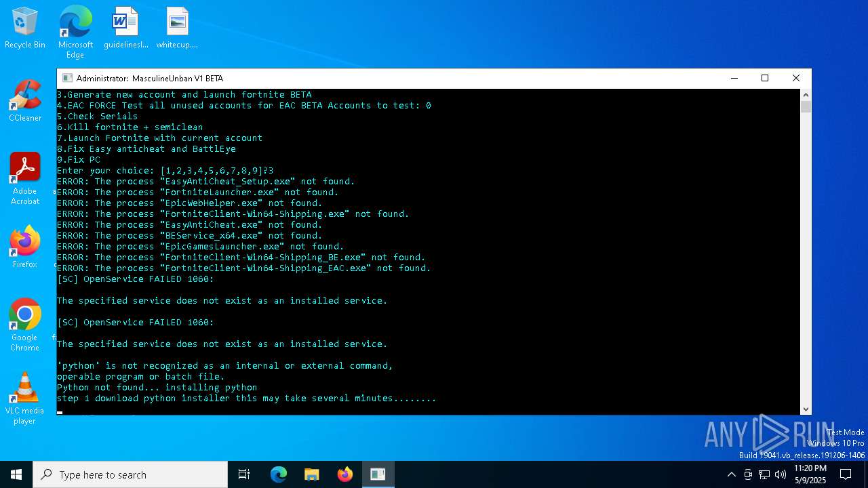The height and width of the screenshot is (488, 868).
Task: Open the guidelinesl Word document on desktop
Action: tap(125, 28)
